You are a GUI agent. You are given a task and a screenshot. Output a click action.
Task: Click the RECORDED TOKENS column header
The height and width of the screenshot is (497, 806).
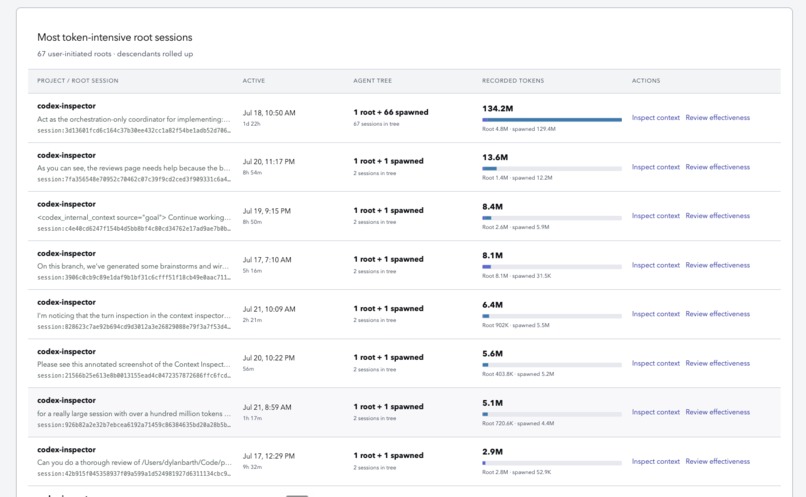[x=513, y=81]
